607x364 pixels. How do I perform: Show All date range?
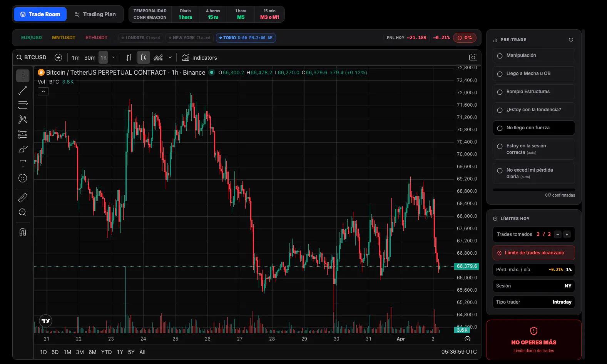coord(142,352)
